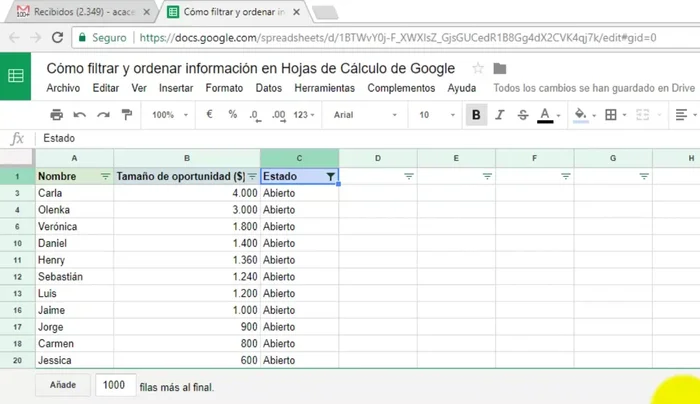
Task: Click the Añade rows button
Action: 62,385
